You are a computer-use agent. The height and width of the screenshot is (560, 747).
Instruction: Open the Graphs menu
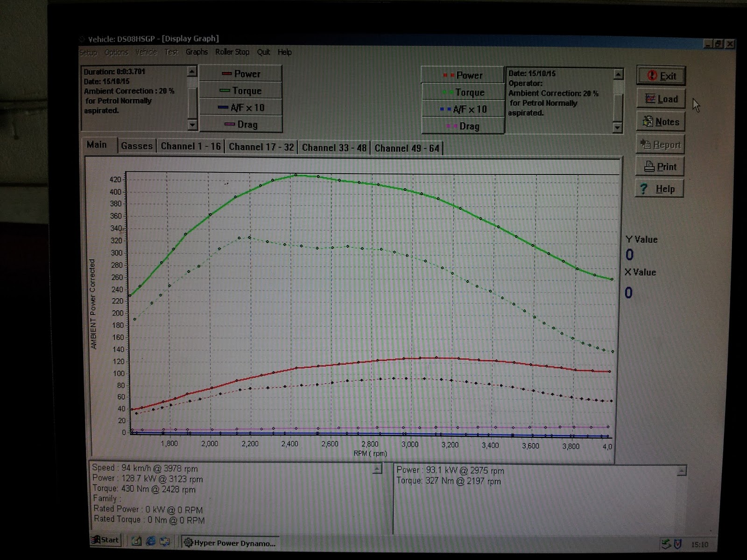(197, 52)
